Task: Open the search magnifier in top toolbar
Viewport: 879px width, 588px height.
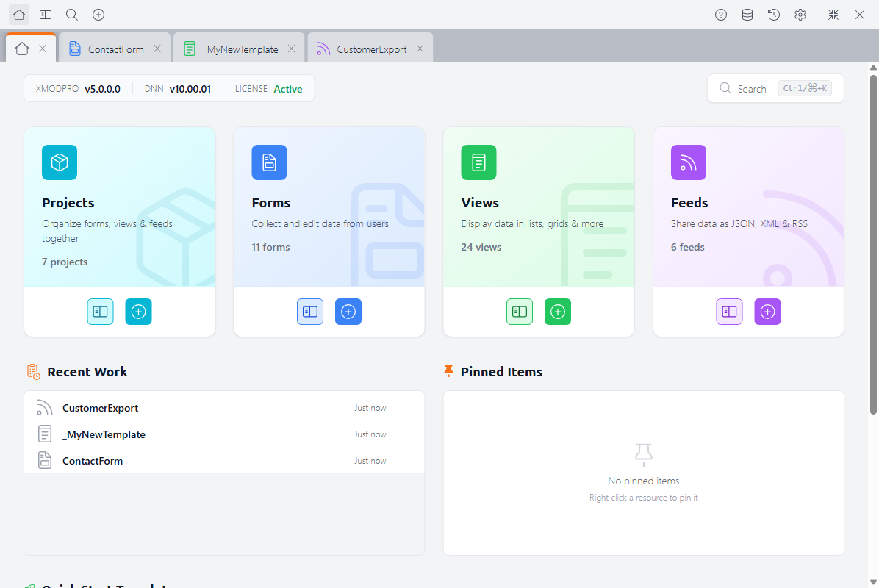Action: click(72, 15)
